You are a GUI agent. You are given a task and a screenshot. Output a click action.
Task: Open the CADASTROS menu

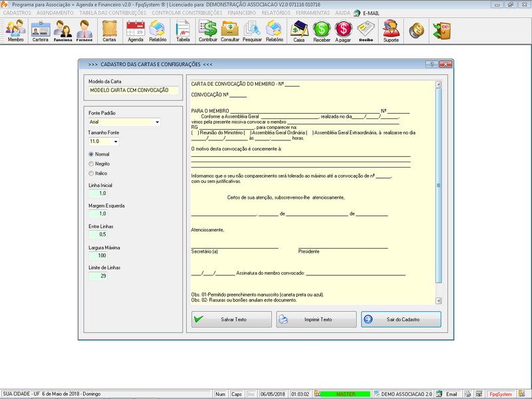(17, 13)
